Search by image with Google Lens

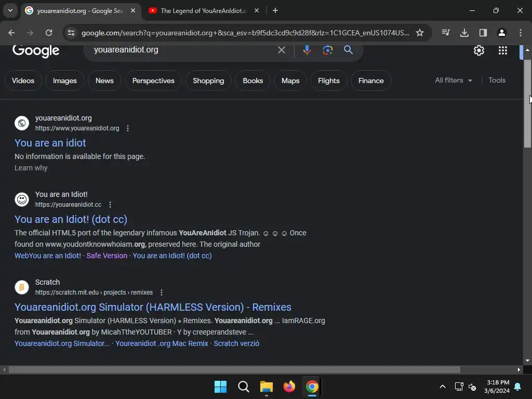pos(327,50)
